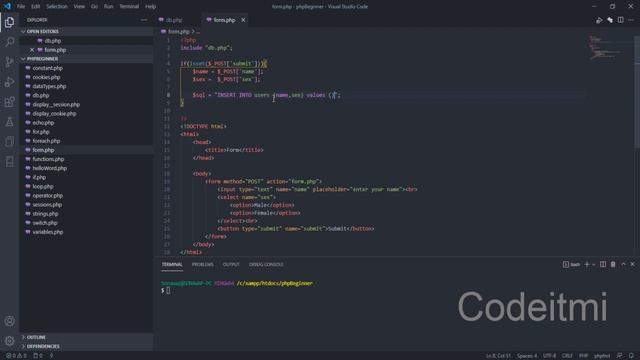Open the View menu
Viewport: 640px width, 360px height.
pos(79,7)
